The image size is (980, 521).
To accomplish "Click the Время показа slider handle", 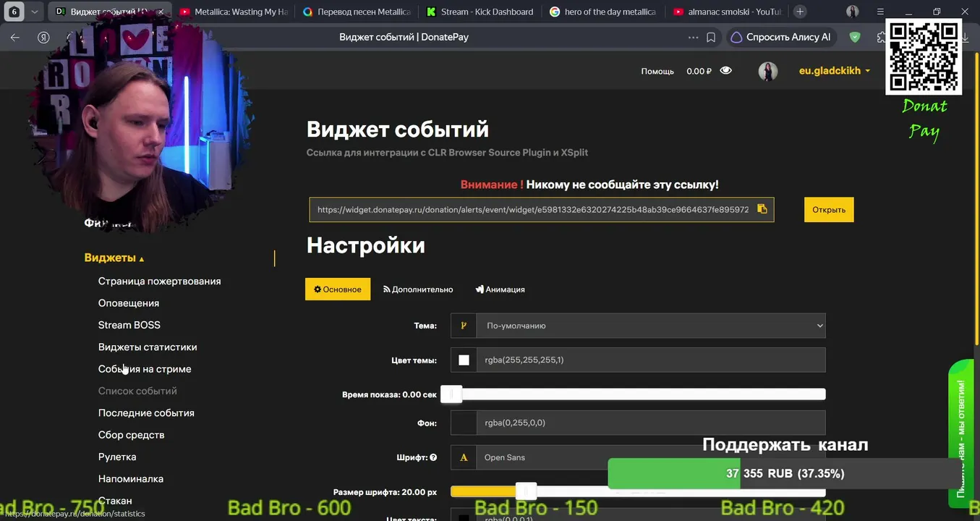I will pos(451,394).
